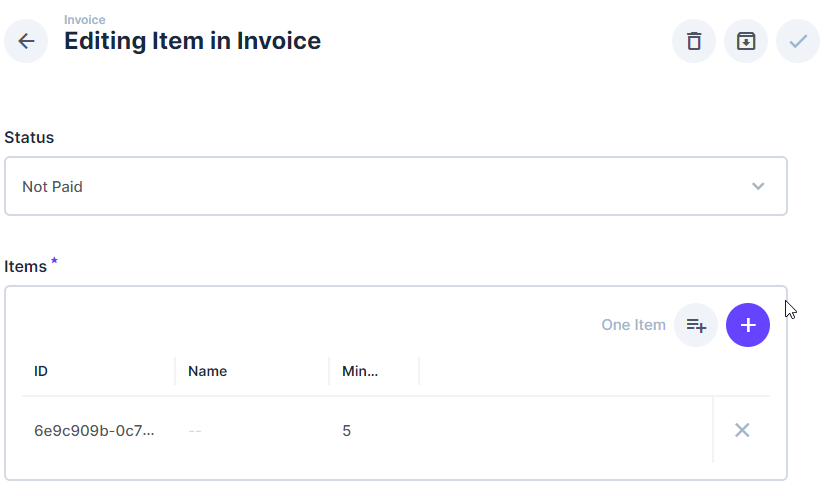Click the One Item count label
The height and width of the screenshot is (496, 825).
pyautogui.click(x=633, y=325)
